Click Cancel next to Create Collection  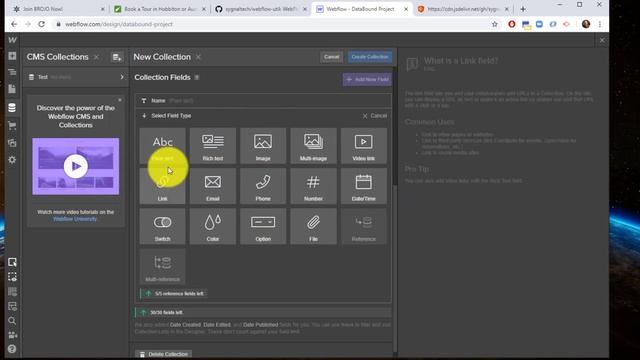coord(331,57)
